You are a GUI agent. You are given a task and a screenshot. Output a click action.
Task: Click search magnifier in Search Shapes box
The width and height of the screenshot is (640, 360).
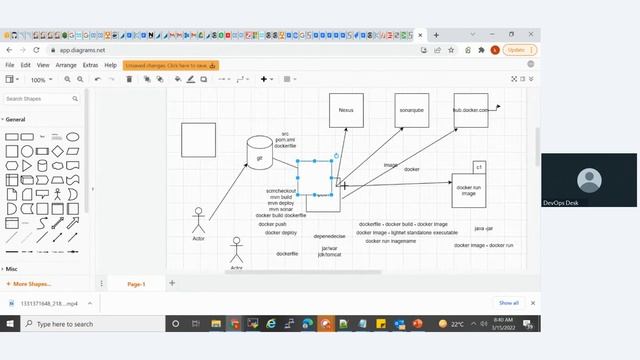(x=75, y=99)
